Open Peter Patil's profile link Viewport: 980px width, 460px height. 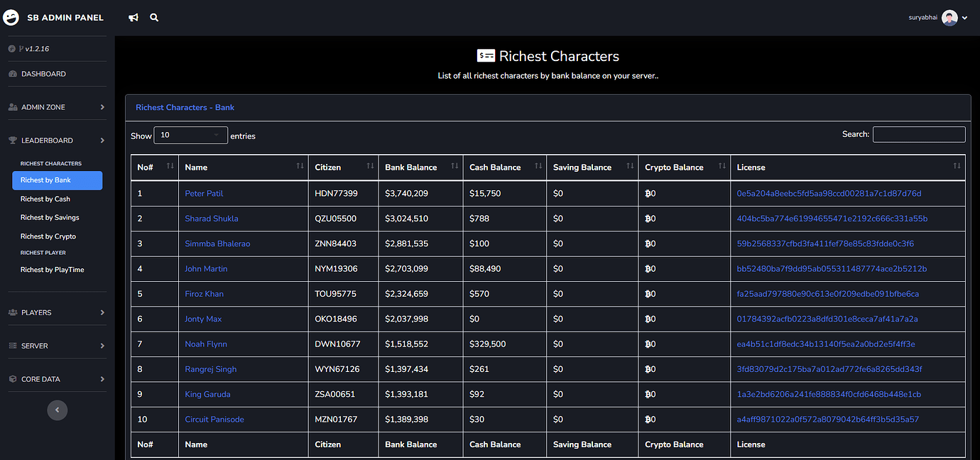click(x=204, y=194)
